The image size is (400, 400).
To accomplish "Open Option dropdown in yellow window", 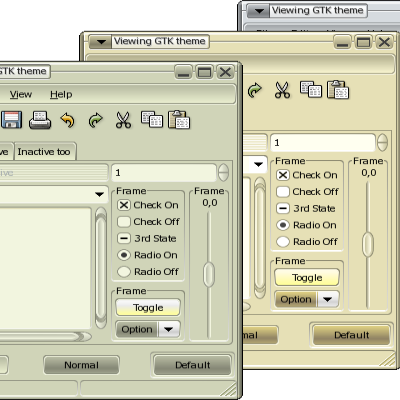I will (307, 299).
